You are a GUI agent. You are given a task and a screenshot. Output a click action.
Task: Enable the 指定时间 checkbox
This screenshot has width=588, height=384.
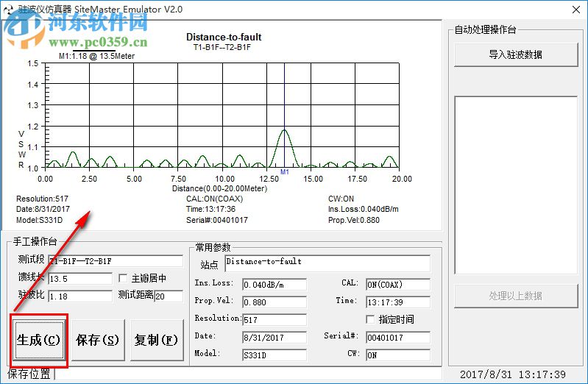370,319
